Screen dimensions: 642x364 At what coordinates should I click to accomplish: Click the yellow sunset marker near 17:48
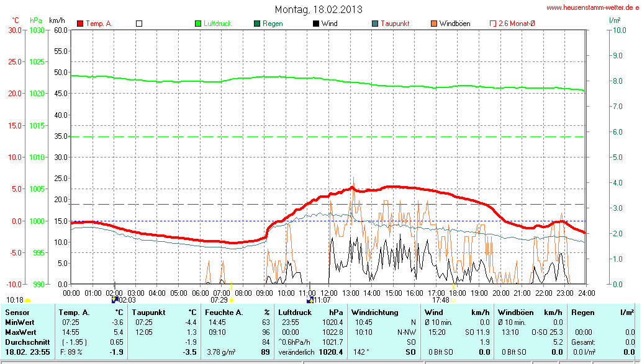coord(453,300)
